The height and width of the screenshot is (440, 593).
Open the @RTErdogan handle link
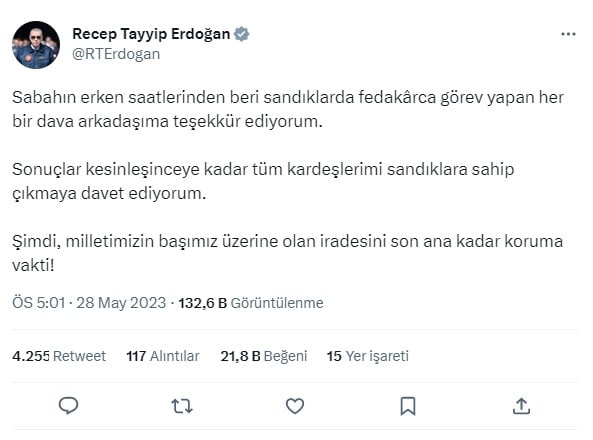coord(116,54)
